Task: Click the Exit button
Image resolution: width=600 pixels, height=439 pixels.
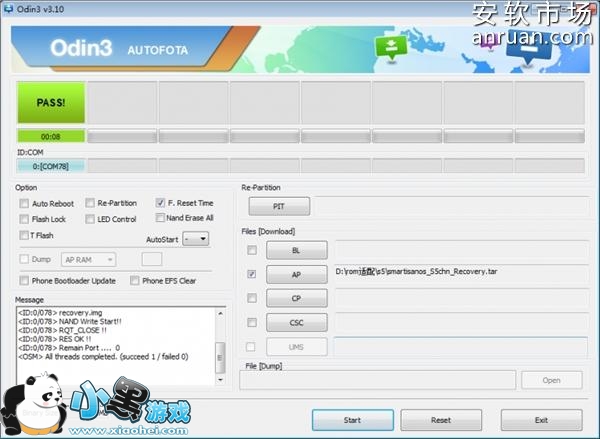Action: click(540, 420)
